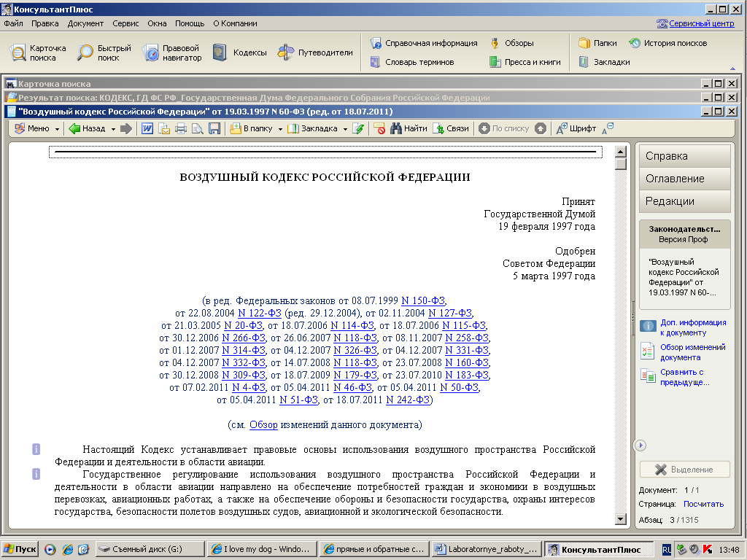Click first info icon beside paragraph
747x560 pixels.
click(36, 449)
